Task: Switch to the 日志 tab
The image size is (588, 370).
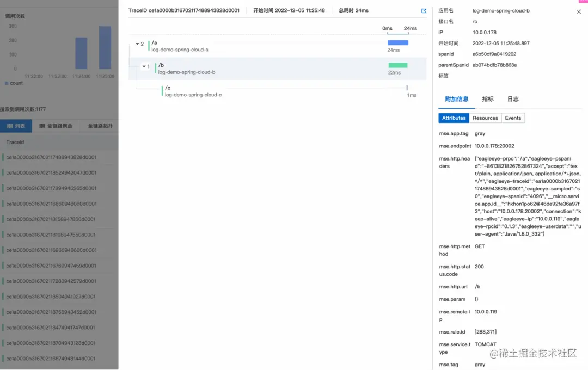Action: pyautogui.click(x=513, y=99)
